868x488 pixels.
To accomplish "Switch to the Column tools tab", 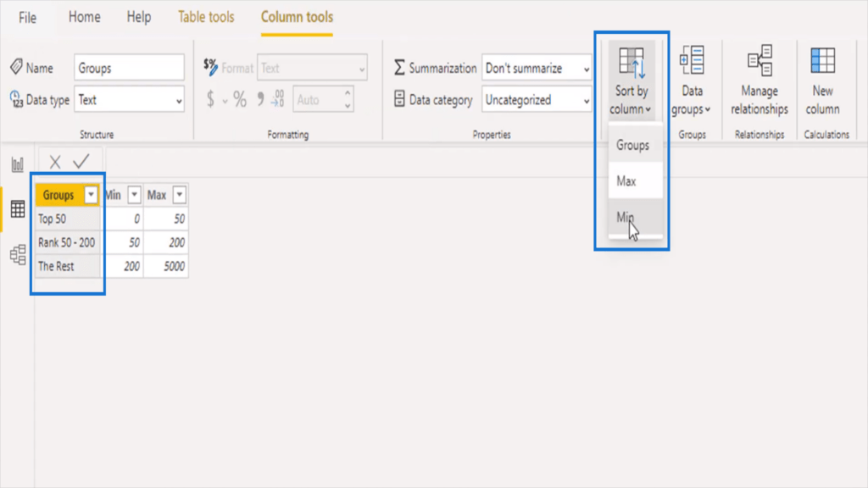I will pyautogui.click(x=297, y=17).
